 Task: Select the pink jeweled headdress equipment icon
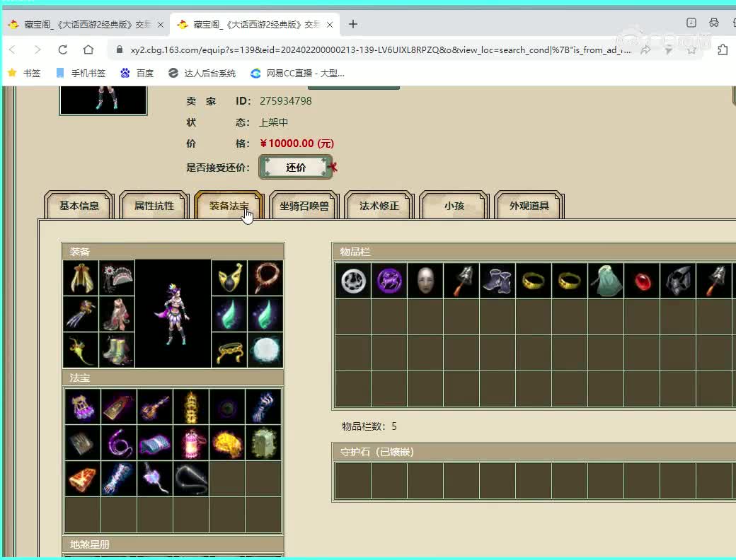[x=117, y=278]
